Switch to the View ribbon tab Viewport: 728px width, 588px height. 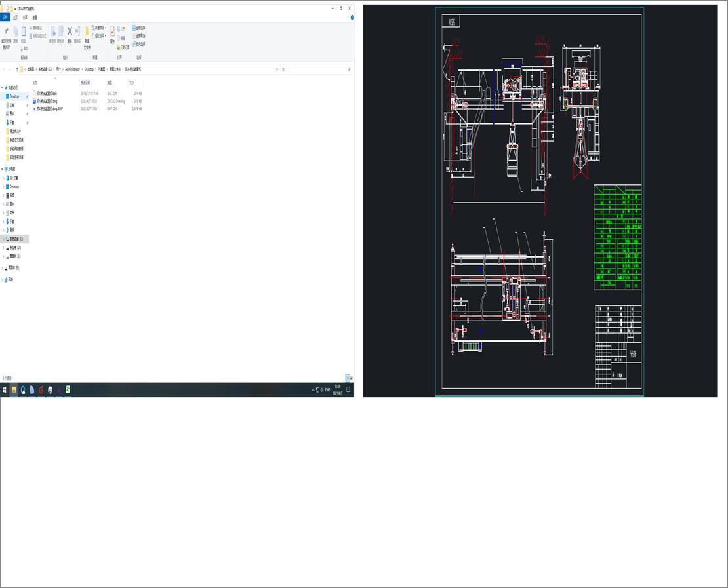pyautogui.click(x=34, y=17)
